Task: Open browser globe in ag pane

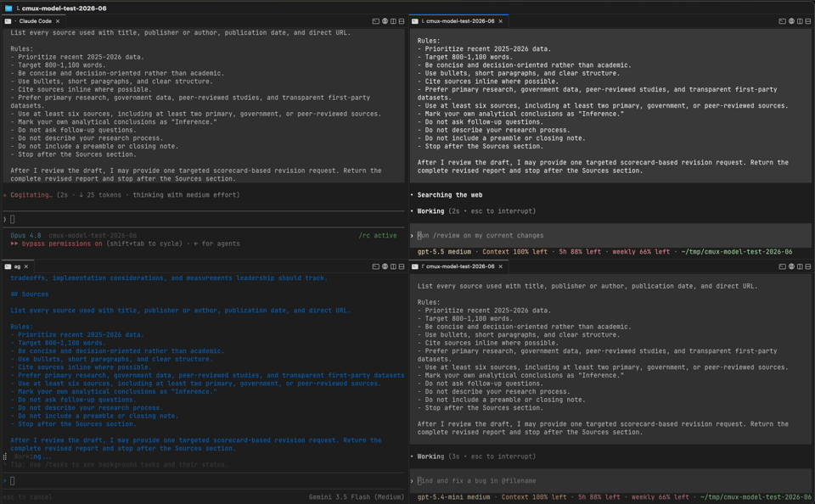Action: 385,266
